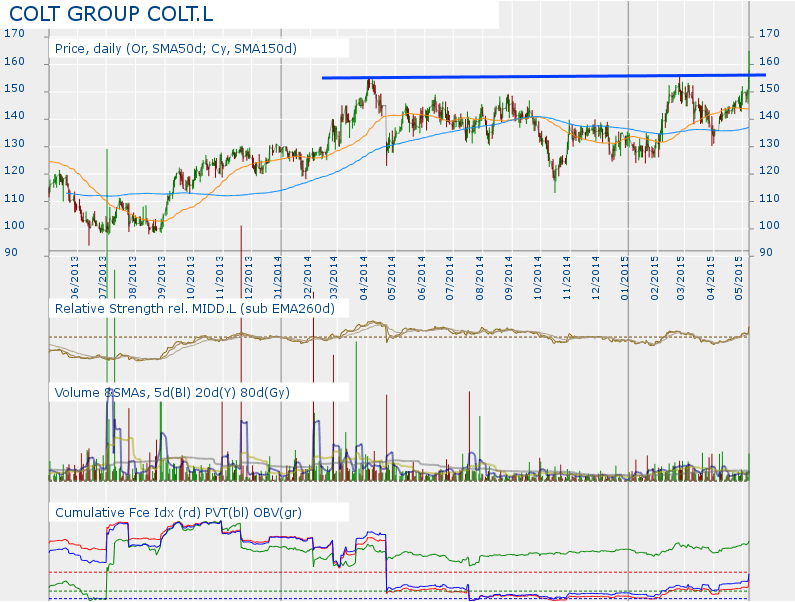
Task: Click the 04/2015 date axis label
Action: (710, 278)
